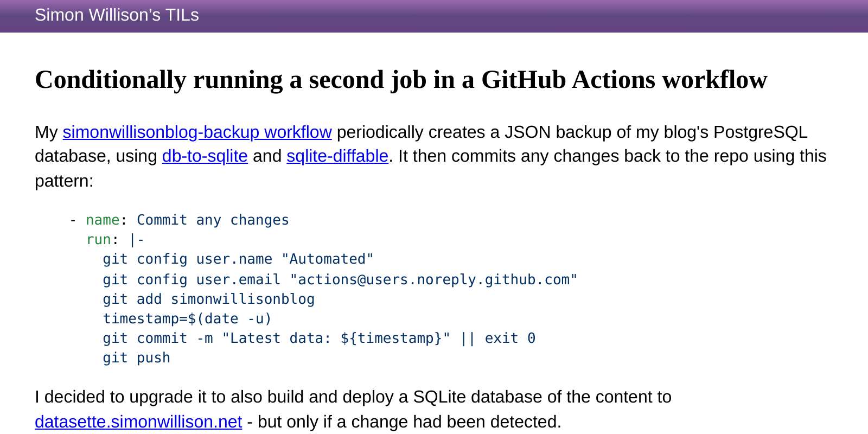
Task: Visit the sqlite-diffable link
Action: coord(337,156)
